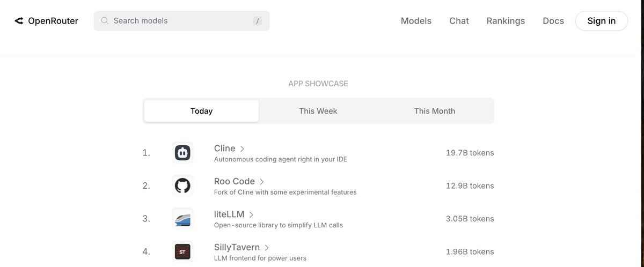
Task: Open the liteLLM app link
Action: tap(229, 214)
